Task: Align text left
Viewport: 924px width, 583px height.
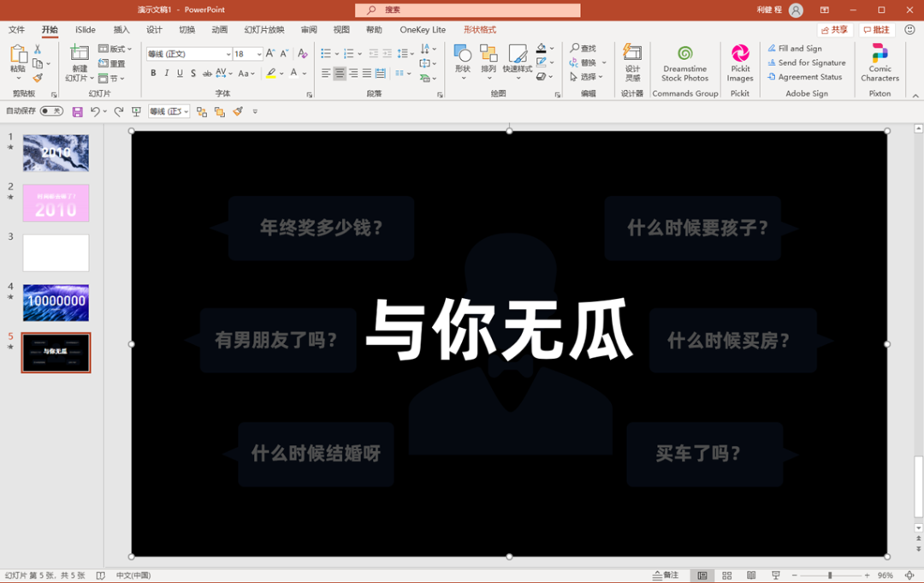Action: pyautogui.click(x=326, y=73)
